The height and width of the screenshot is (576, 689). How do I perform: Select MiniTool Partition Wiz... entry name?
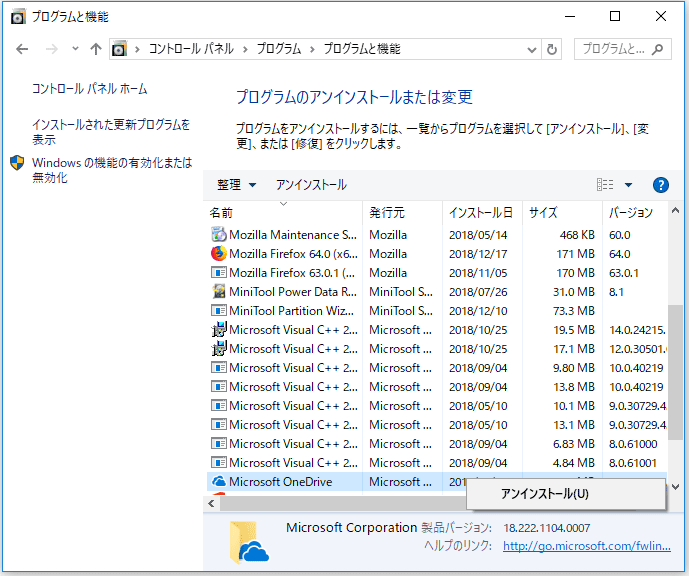[x=291, y=311]
